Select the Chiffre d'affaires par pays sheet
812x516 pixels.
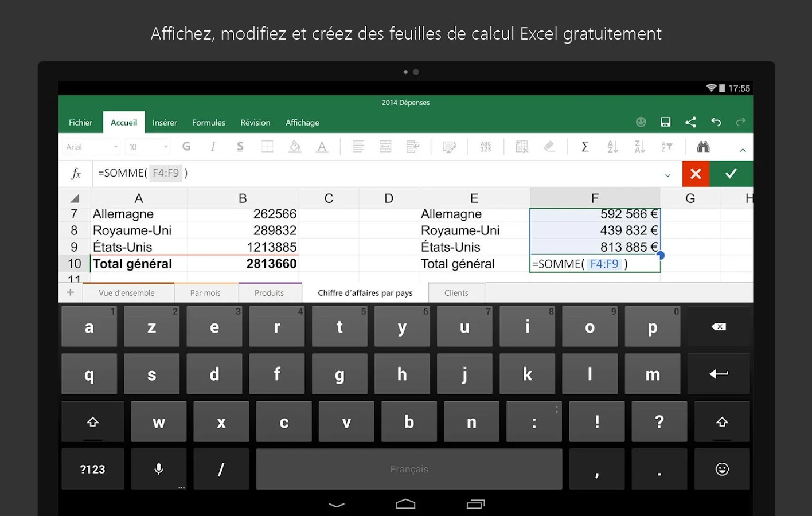[365, 293]
